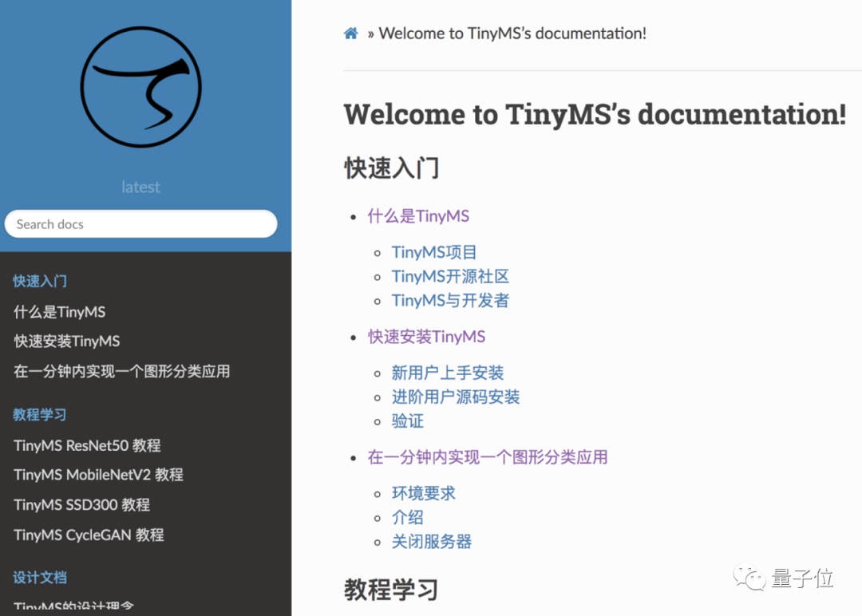
Task: Click the 快速入门 heading in the page body
Action: tap(391, 168)
